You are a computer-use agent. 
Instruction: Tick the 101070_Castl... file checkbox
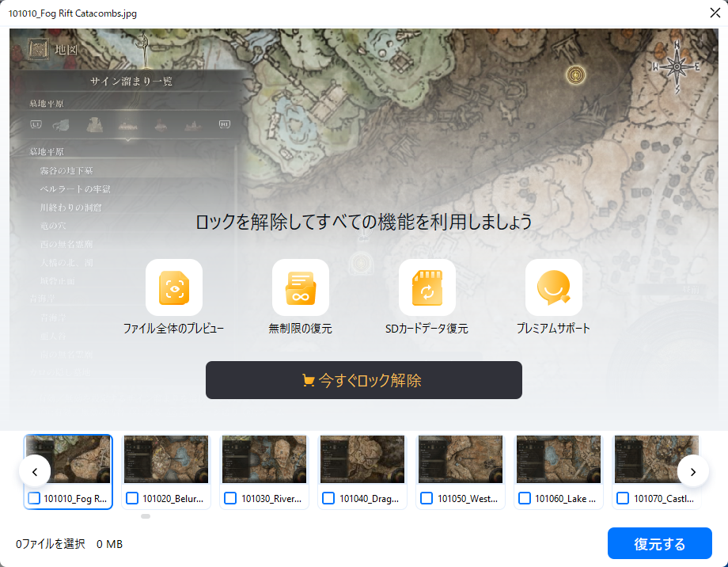coord(623,498)
